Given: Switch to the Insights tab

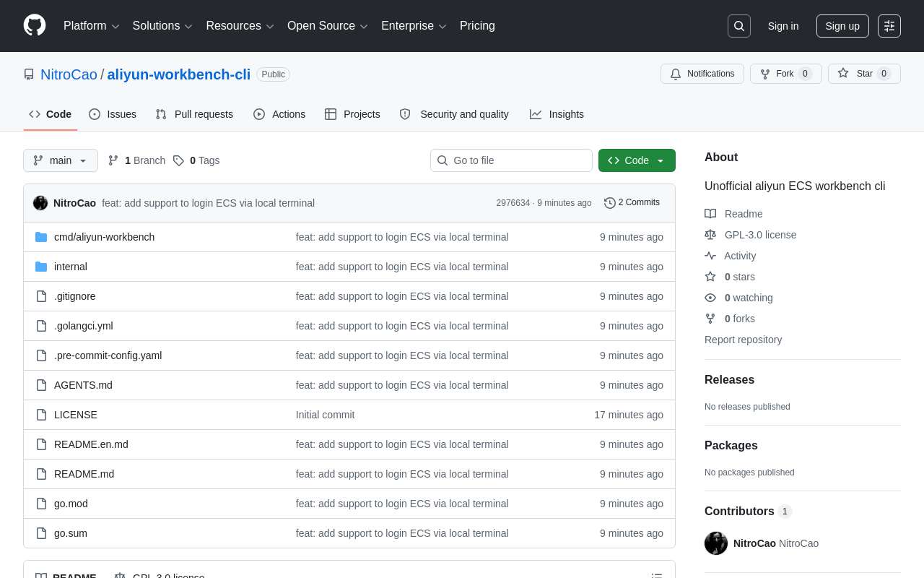Looking at the screenshot, I should (557, 114).
